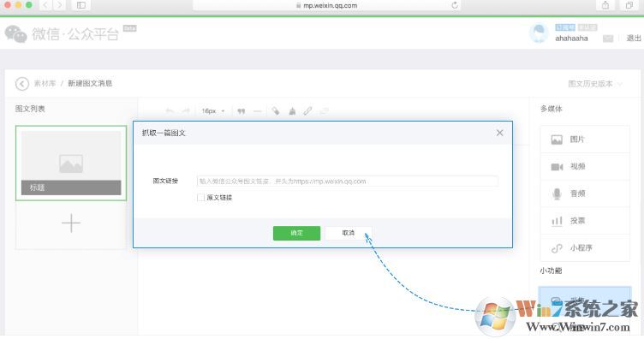Click the 退出 logout link
Viewport: 644px width, 339px height.
(634, 38)
